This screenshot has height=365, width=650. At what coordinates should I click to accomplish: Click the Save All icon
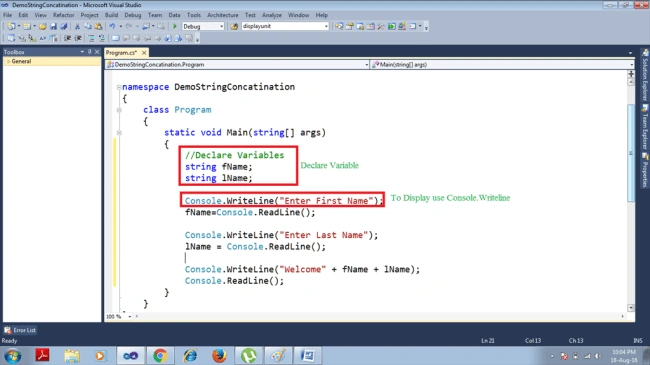pyautogui.click(x=63, y=26)
